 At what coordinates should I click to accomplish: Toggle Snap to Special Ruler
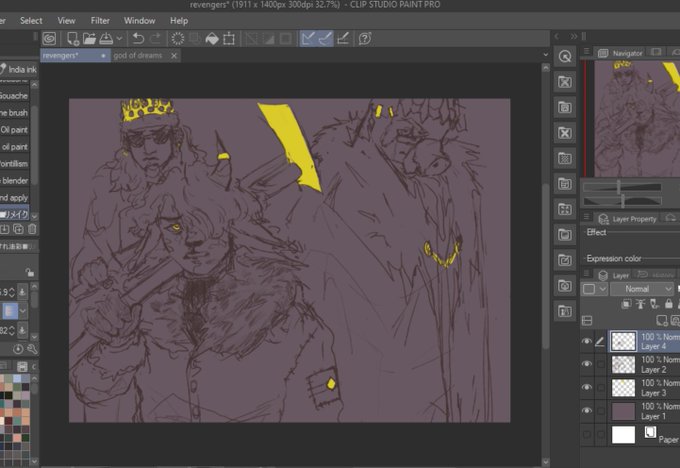click(325, 39)
